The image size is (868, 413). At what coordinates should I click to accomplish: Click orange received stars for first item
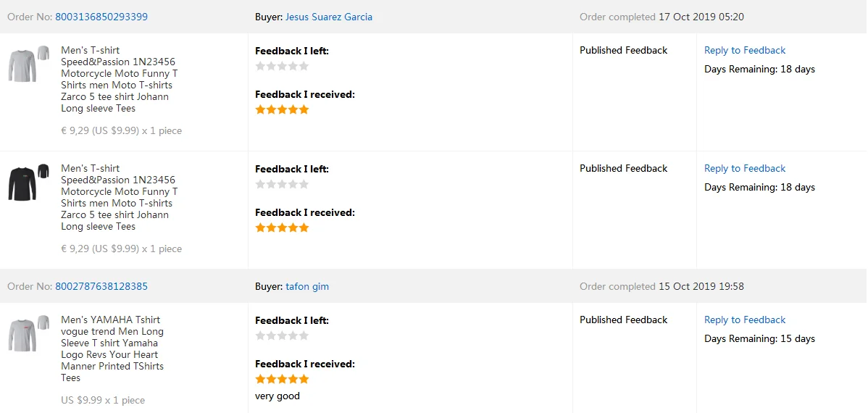coord(282,109)
